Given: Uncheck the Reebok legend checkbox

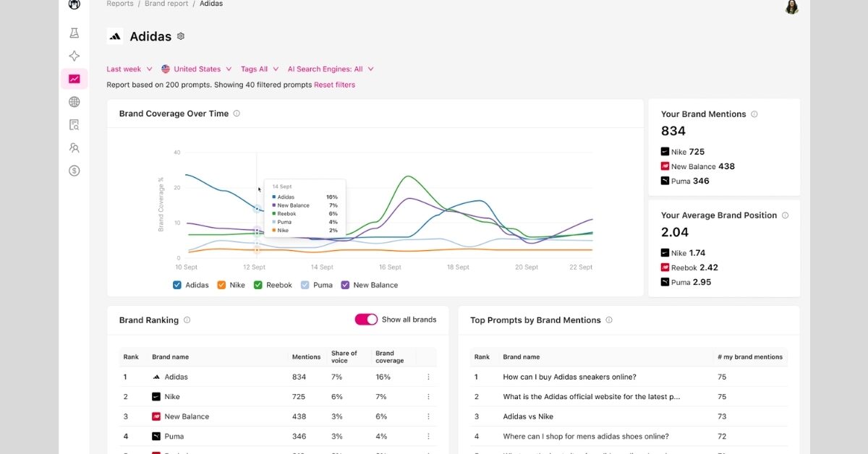Looking at the screenshot, I should tap(258, 285).
